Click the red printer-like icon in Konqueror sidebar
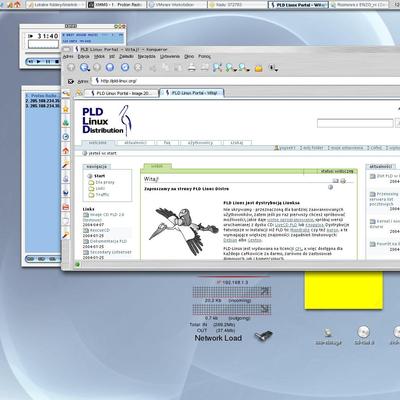The height and width of the screenshot is (400, 400). [66, 207]
